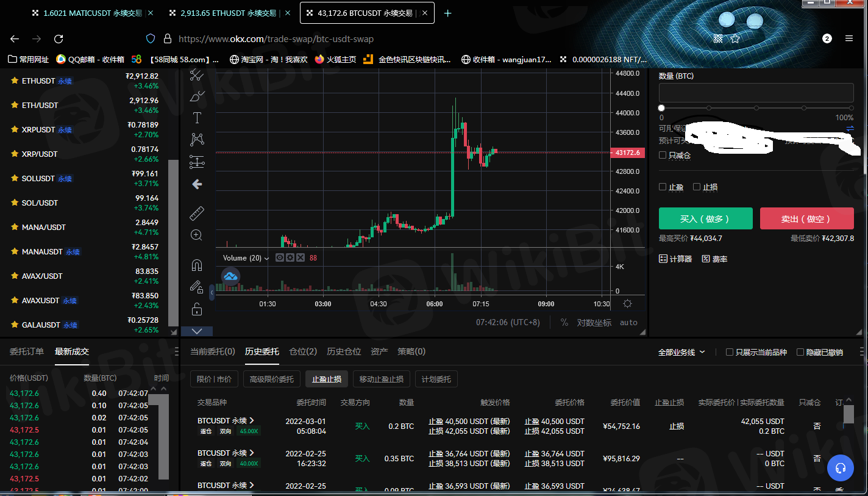This screenshot has height=496, width=868.
Task: Click the green 买入（做多）button
Action: point(705,218)
